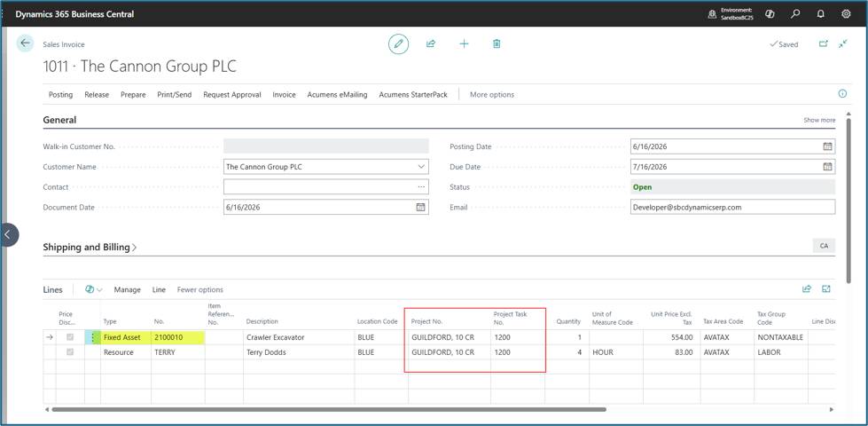
Task: Click the Walk-in Customer No. field
Action: point(326,146)
